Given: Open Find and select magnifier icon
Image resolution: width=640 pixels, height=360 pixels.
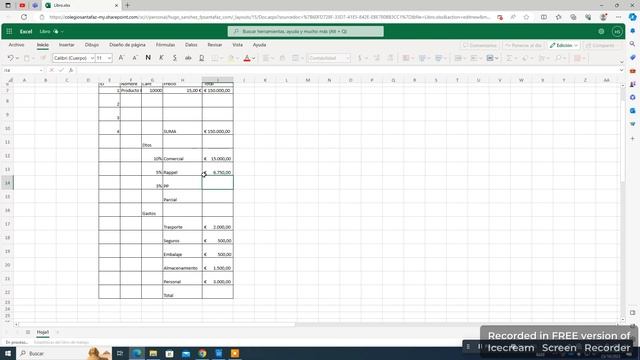Looking at the screenshot, I should pos(558,58).
